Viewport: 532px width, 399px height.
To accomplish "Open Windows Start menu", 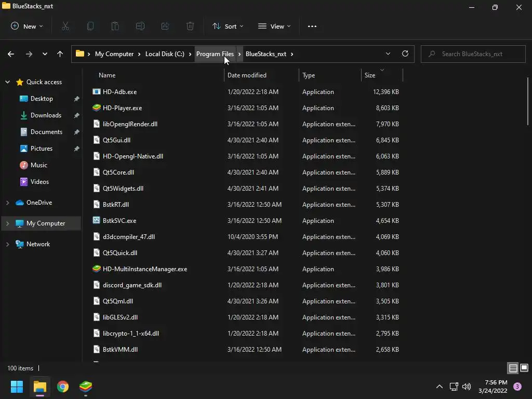I will click(x=17, y=387).
